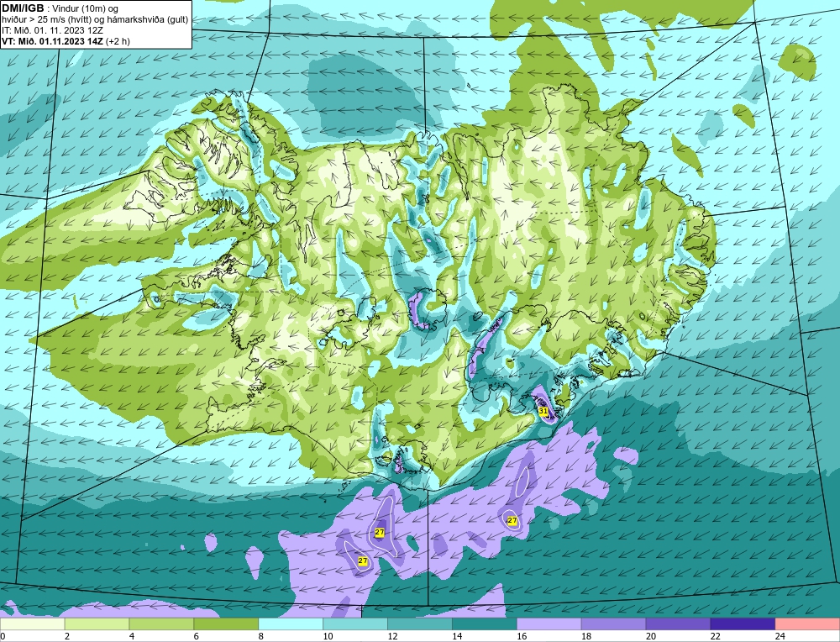The width and height of the screenshot is (840, 642).
Task: Click the legend scale number 24
Action: [780, 636]
